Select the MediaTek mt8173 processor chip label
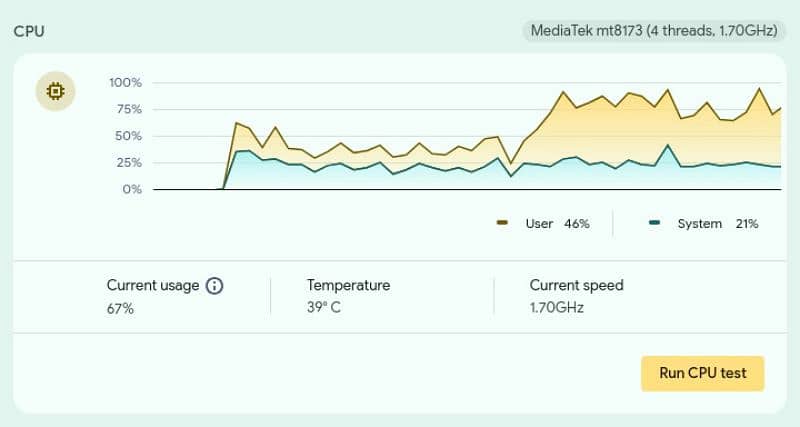This screenshot has width=800, height=427. click(654, 31)
